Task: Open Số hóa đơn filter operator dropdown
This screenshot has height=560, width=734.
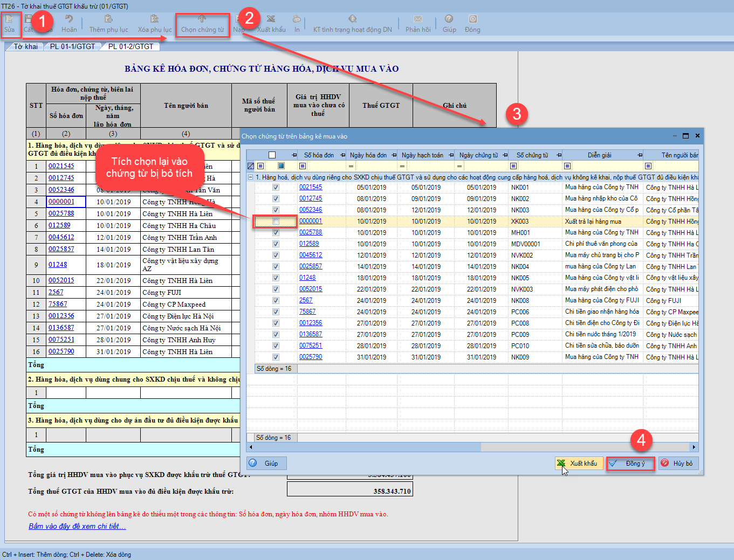Action: (303, 166)
